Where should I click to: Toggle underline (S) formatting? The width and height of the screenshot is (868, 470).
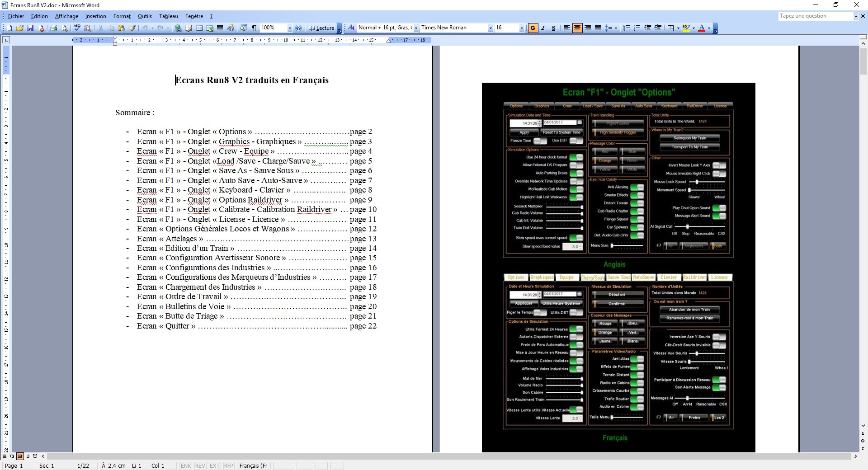[553, 28]
